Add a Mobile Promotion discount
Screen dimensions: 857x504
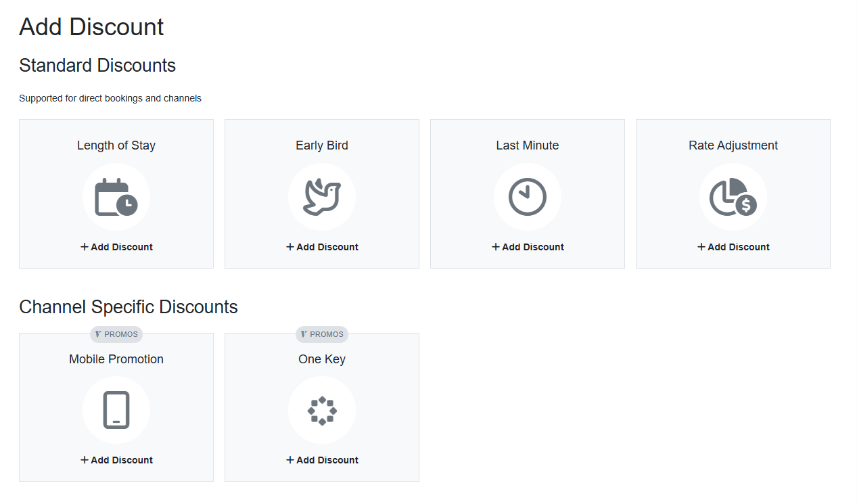116,460
